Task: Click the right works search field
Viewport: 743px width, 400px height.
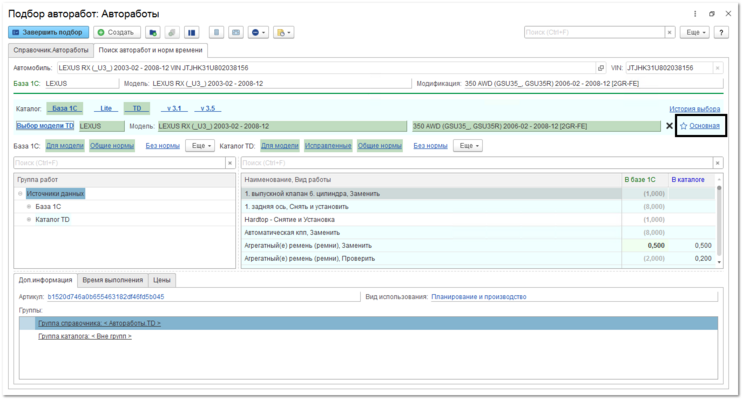Action: click(x=477, y=163)
